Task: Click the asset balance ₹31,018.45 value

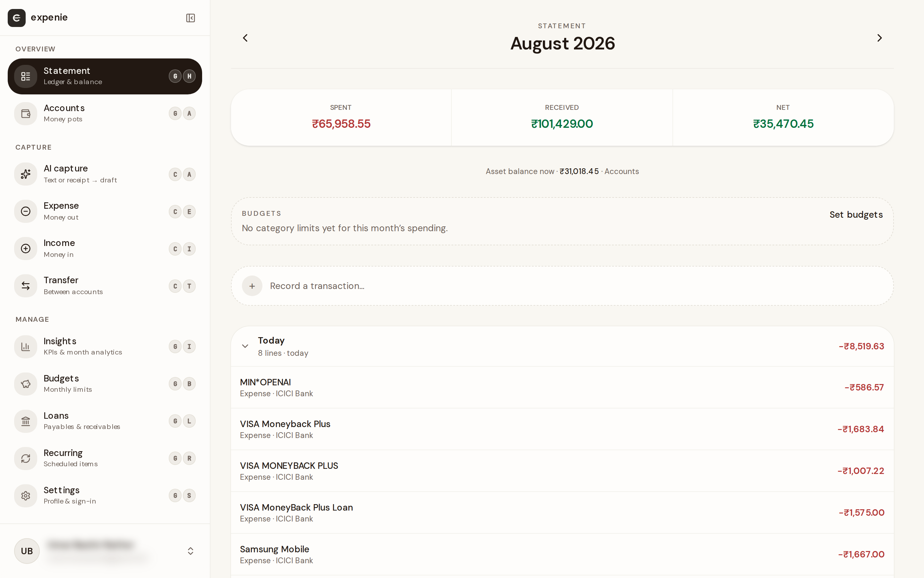Action: coord(579,171)
